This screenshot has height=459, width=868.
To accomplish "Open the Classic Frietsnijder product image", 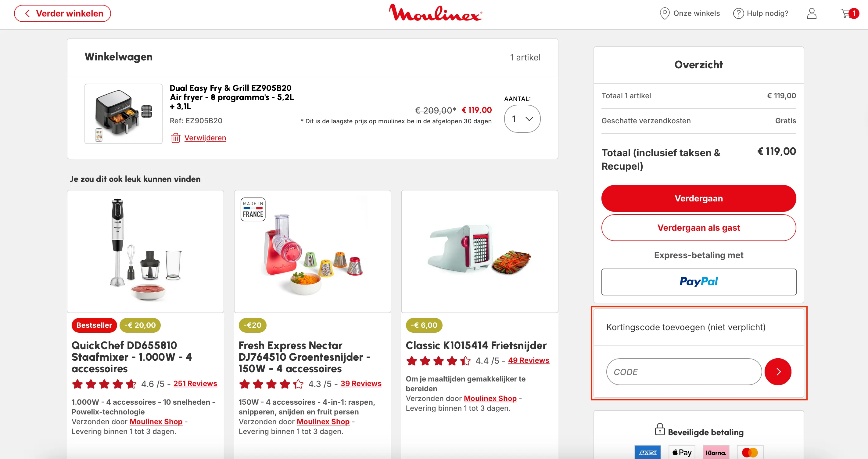I will coord(479,251).
